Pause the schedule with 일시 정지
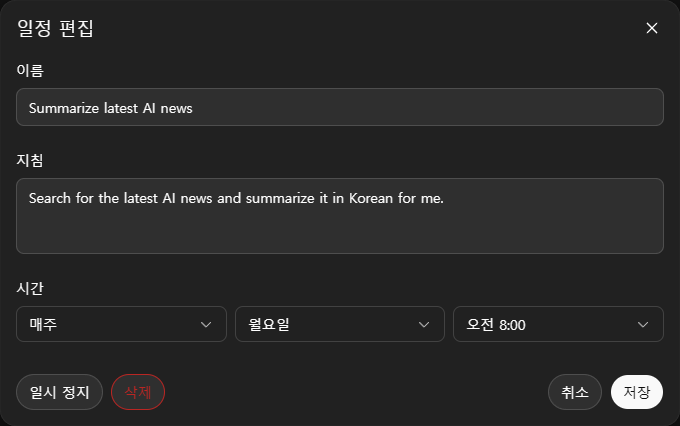 coord(59,392)
